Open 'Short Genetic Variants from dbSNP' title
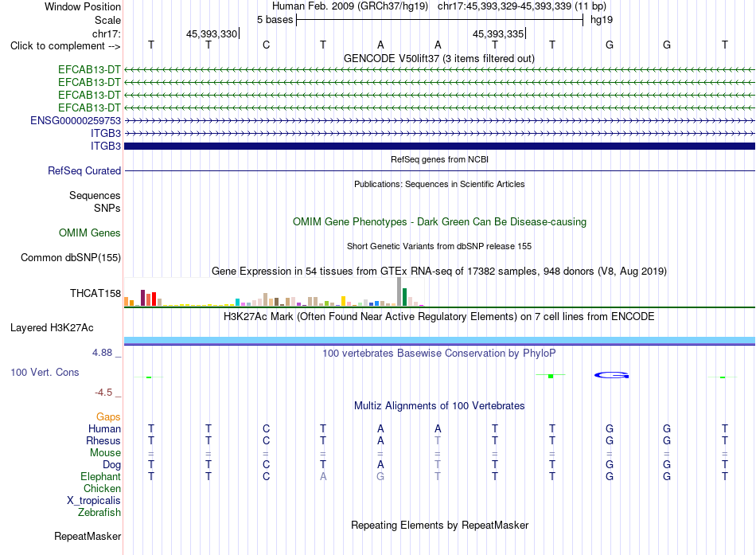 tap(439, 246)
